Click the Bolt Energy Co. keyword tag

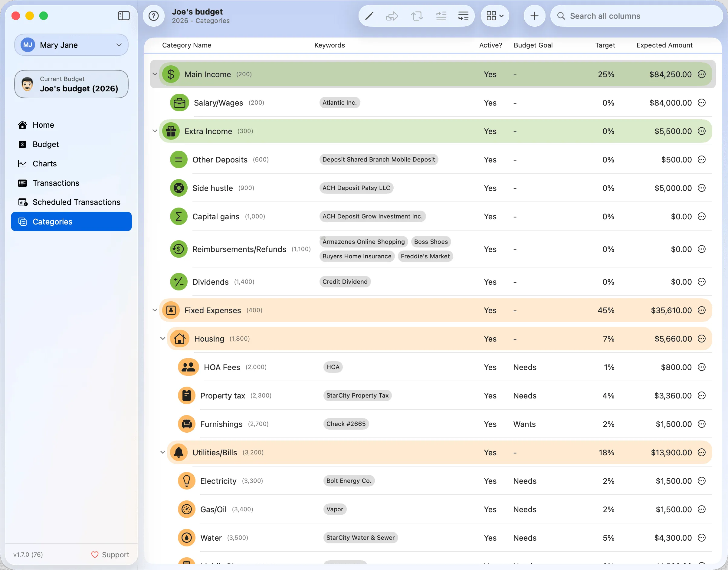(349, 481)
